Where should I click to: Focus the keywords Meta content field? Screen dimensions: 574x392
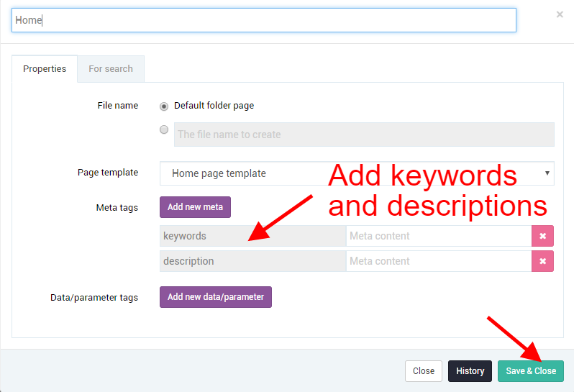[x=439, y=236]
